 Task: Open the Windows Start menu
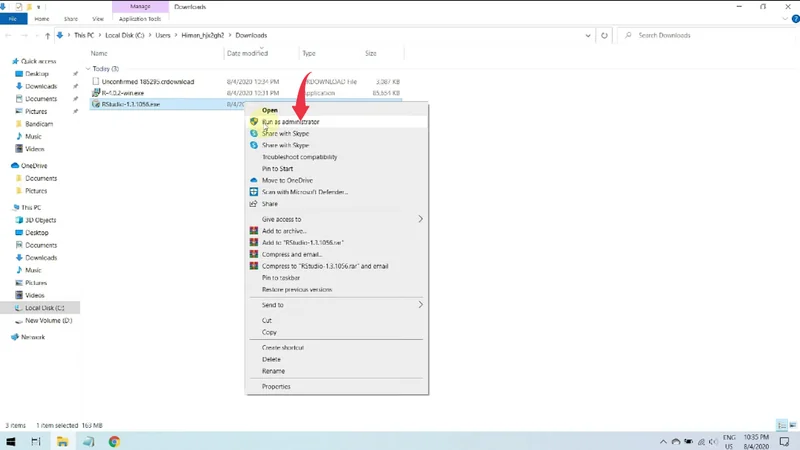point(11,440)
